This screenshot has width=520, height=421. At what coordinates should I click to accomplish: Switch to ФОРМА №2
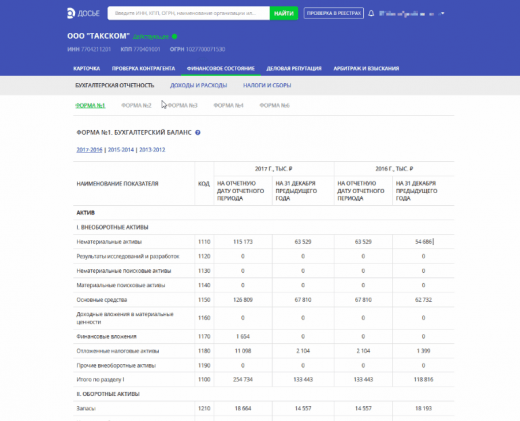click(x=136, y=105)
